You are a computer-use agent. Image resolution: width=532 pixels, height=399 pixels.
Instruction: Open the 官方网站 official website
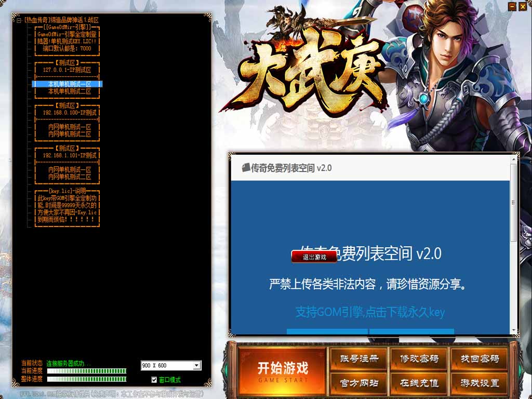coord(359,383)
